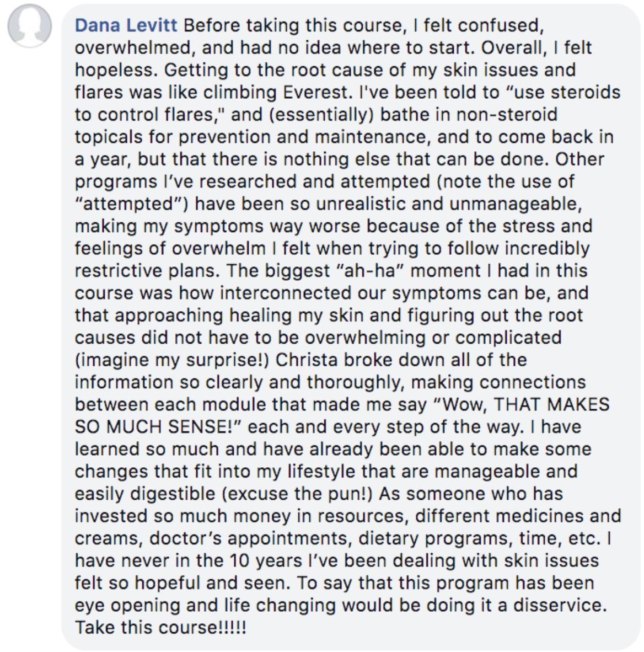This screenshot has height=652, width=644.
Task: Click the word "interconnected" in the comment
Action: [285, 293]
